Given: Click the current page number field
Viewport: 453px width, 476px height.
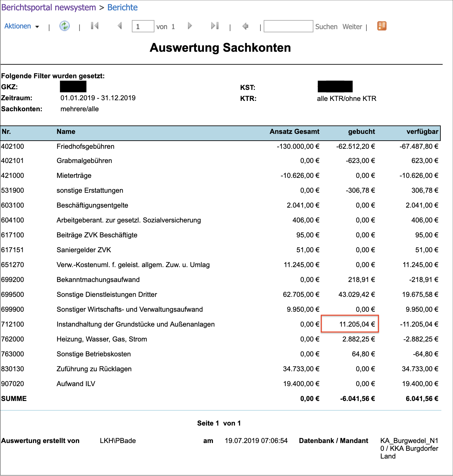Looking at the screenshot, I should point(143,27).
